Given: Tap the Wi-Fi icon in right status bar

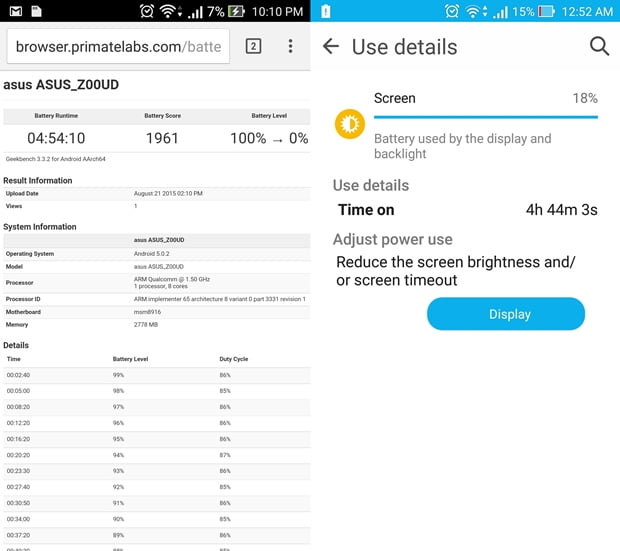Looking at the screenshot, I should pyautogui.click(x=473, y=11).
